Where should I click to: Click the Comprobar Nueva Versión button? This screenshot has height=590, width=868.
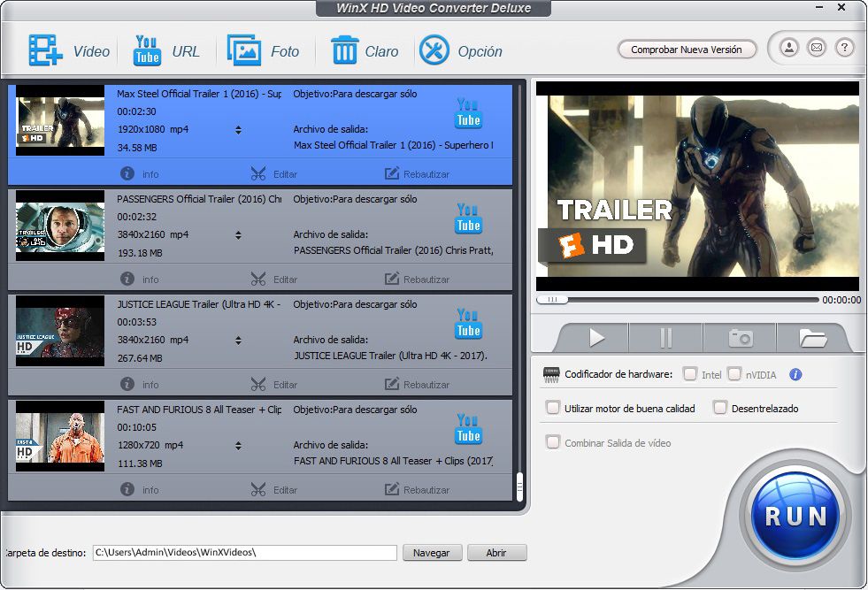[687, 50]
